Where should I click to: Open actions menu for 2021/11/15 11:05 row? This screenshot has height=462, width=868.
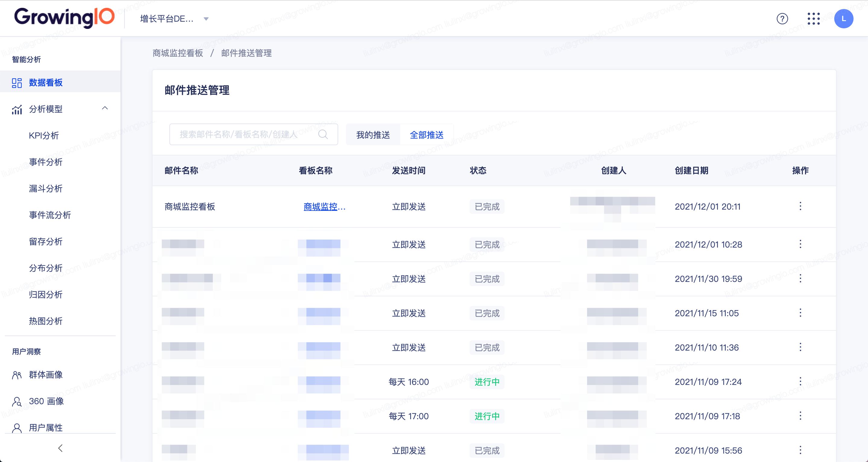click(800, 313)
